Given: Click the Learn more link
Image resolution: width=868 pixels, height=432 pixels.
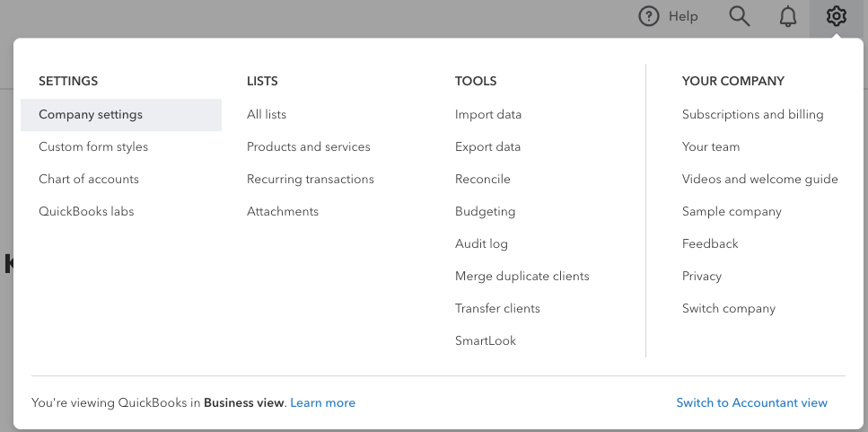Looking at the screenshot, I should click(322, 402).
